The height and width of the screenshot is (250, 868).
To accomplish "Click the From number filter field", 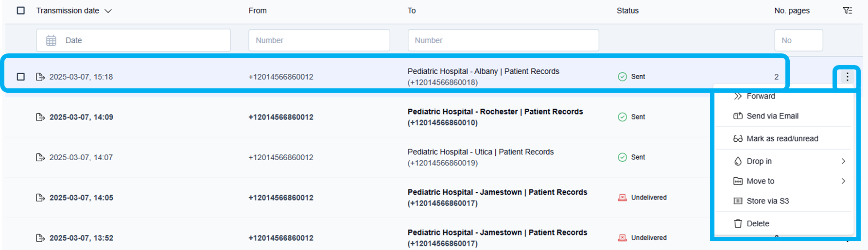I will click(x=319, y=40).
